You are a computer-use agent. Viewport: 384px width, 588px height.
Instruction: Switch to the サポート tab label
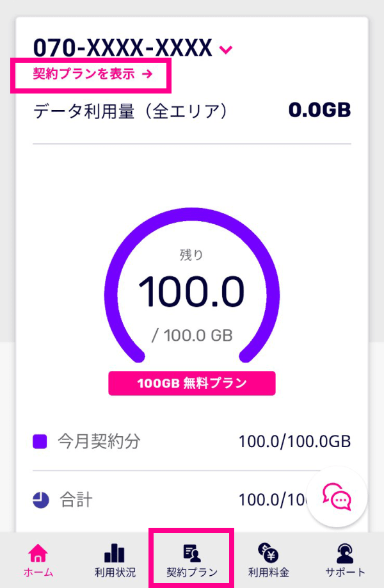click(345, 572)
